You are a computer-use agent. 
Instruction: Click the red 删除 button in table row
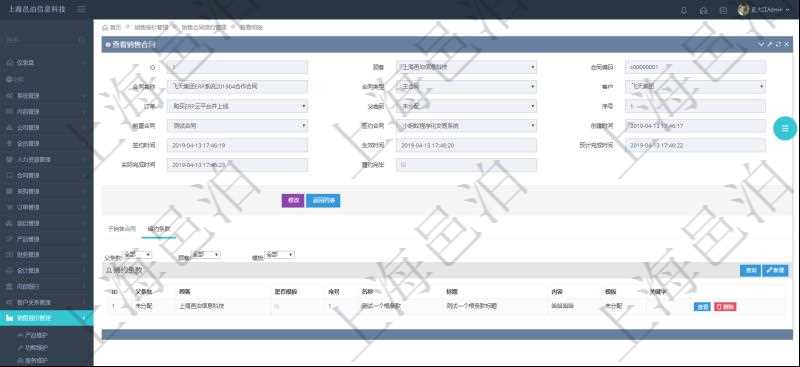[x=725, y=307]
